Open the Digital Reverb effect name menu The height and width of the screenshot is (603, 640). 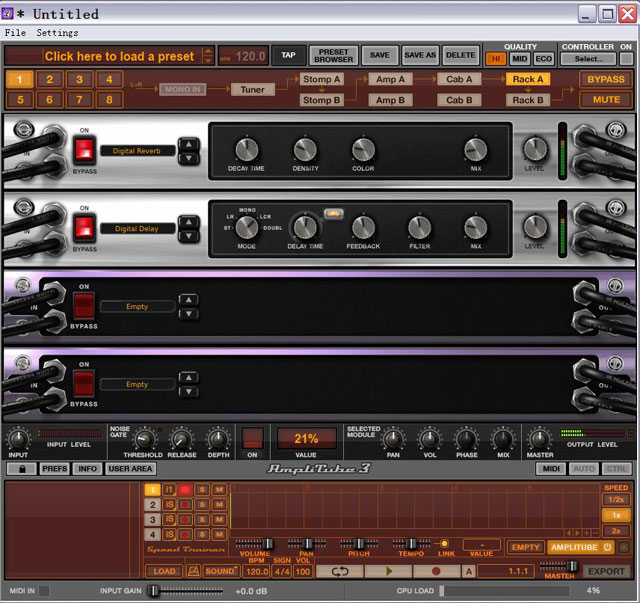pyautogui.click(x=137, y=151)
